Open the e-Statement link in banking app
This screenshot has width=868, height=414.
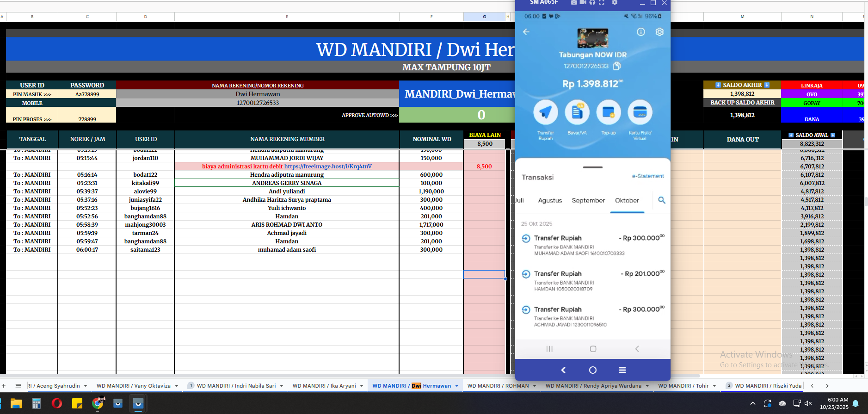coord(648,176)
